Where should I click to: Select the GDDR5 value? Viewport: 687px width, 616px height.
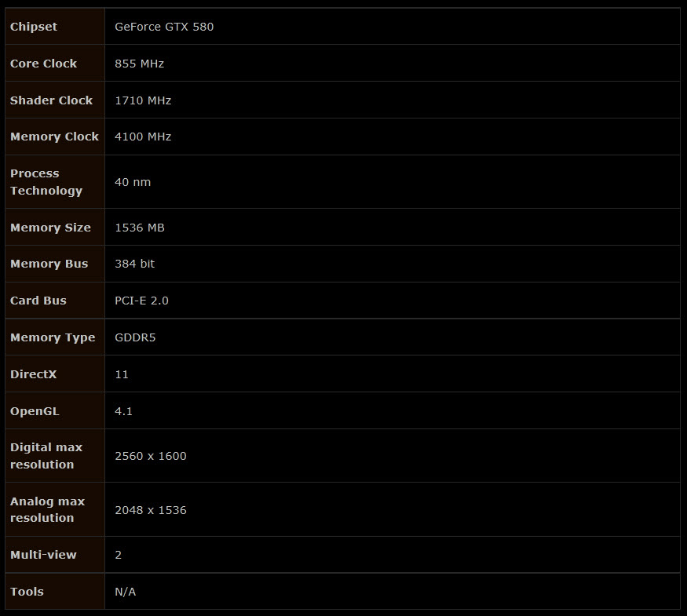[135, 337]
